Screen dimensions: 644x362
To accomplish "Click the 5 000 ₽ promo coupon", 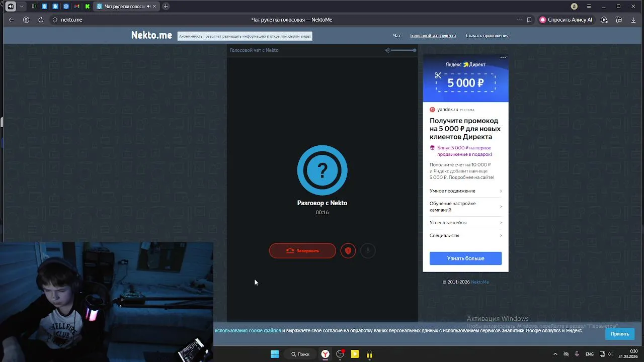I will [466, 83].
